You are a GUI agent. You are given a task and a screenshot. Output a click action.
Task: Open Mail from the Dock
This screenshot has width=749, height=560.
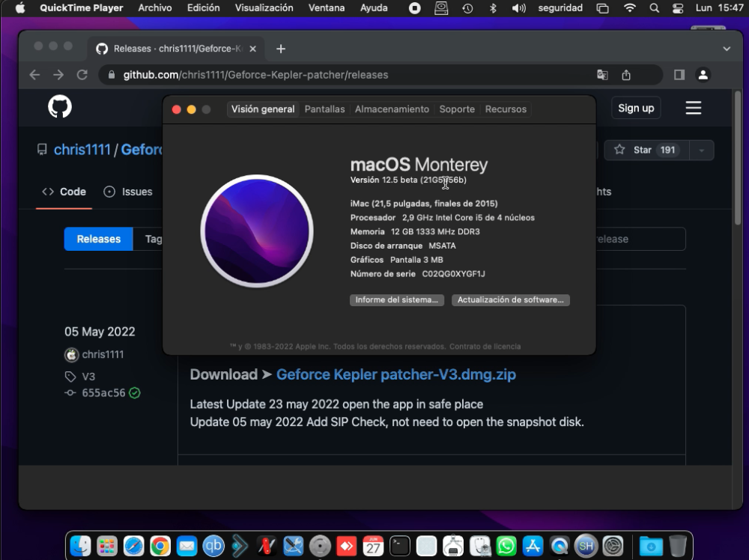187,546
